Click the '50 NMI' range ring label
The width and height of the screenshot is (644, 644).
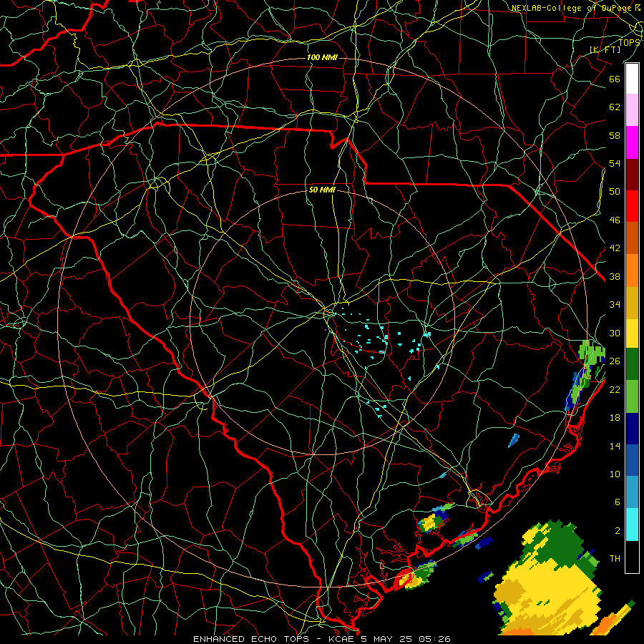pos(322,190)
